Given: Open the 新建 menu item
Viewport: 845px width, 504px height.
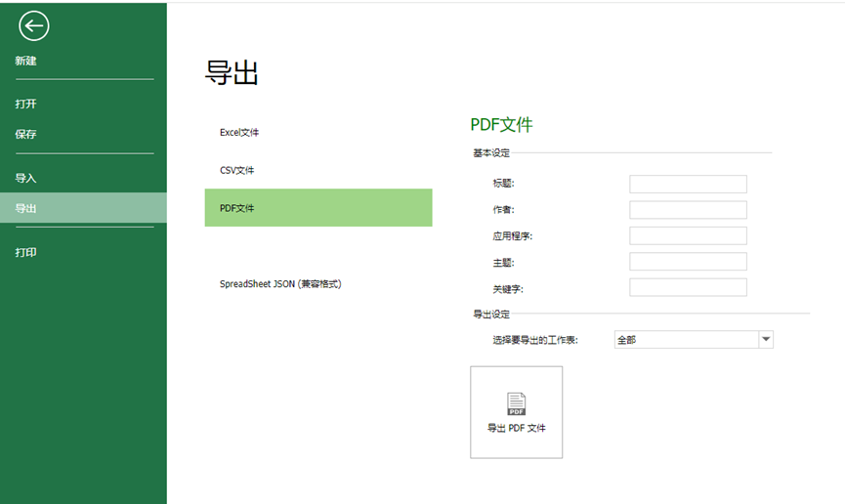Looking at the screenshot, I should click(x=25, y=61).
